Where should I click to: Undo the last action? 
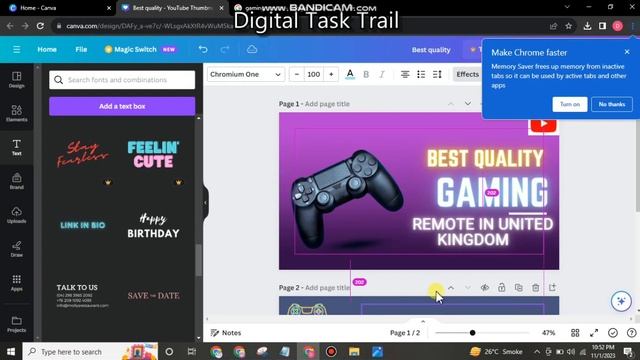203,49
